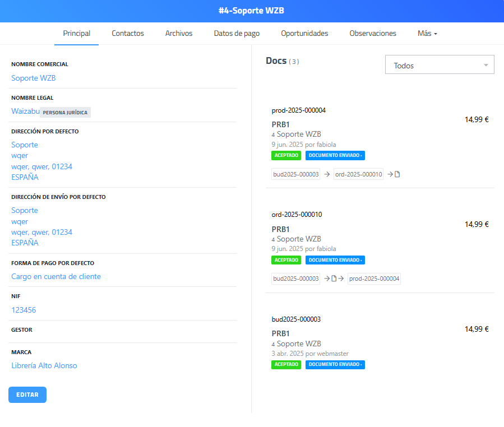Select the Oportunidades tab
Screen dimensions: 504x427
click(304, 34)
